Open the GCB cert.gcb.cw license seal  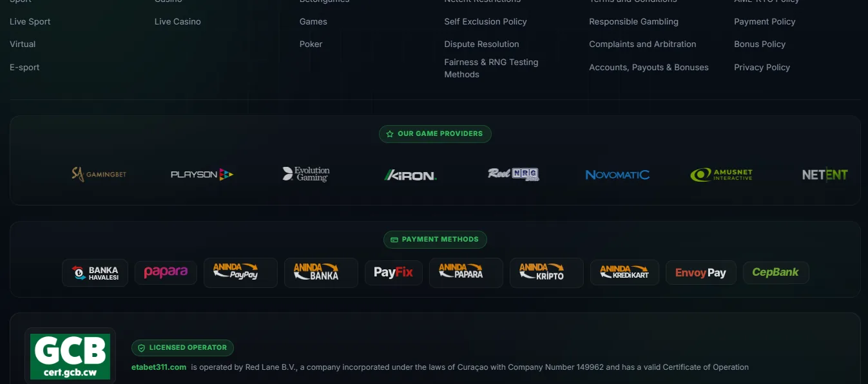[x=70, y=356]
